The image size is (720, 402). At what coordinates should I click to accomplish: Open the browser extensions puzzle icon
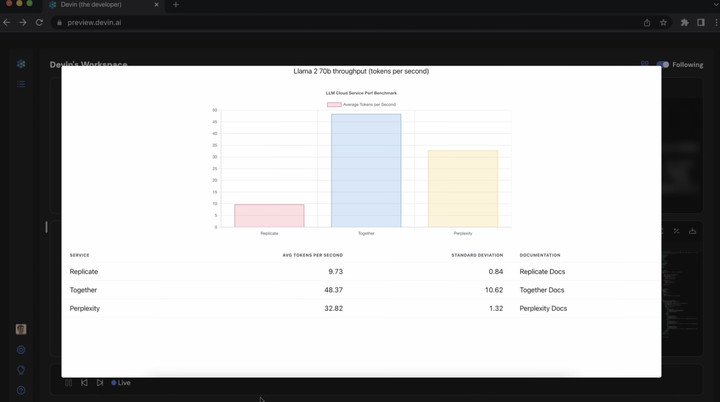684,22
